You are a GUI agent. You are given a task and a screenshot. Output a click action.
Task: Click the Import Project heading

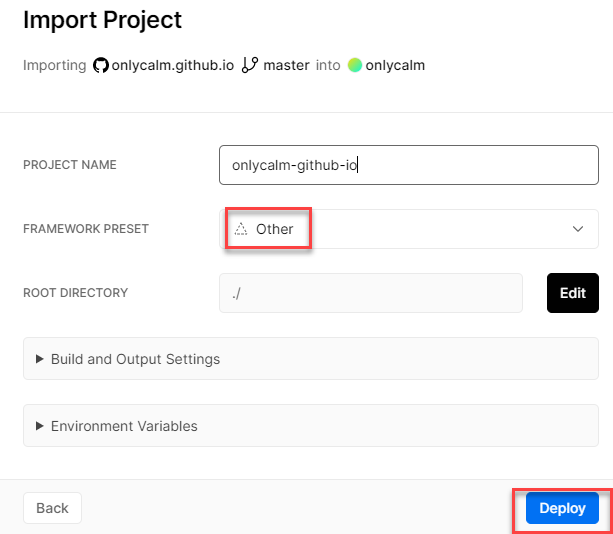[x=102, y=20]
